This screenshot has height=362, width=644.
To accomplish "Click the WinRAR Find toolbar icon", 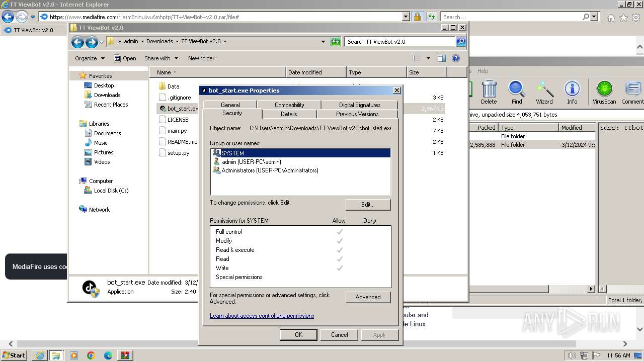I will (x=517, y=93).
